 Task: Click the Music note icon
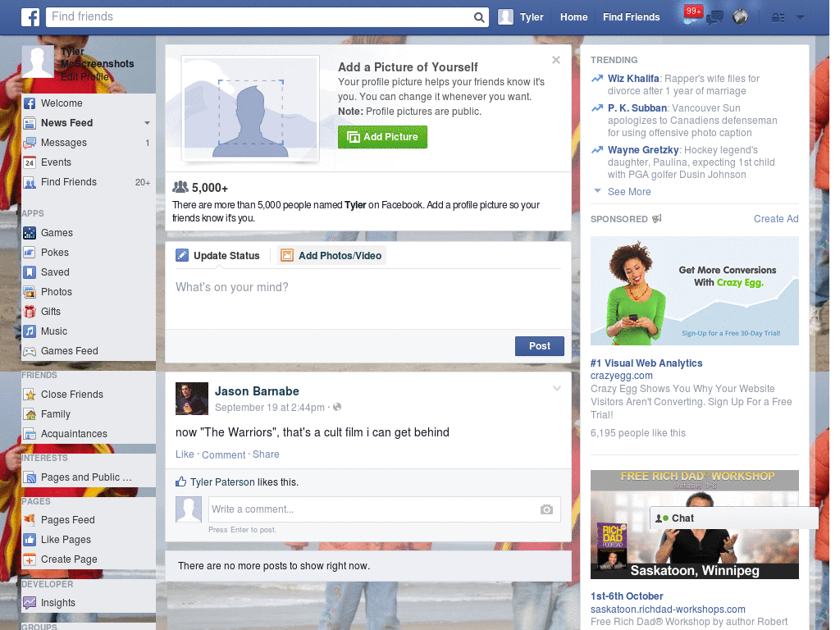[30, 331]
